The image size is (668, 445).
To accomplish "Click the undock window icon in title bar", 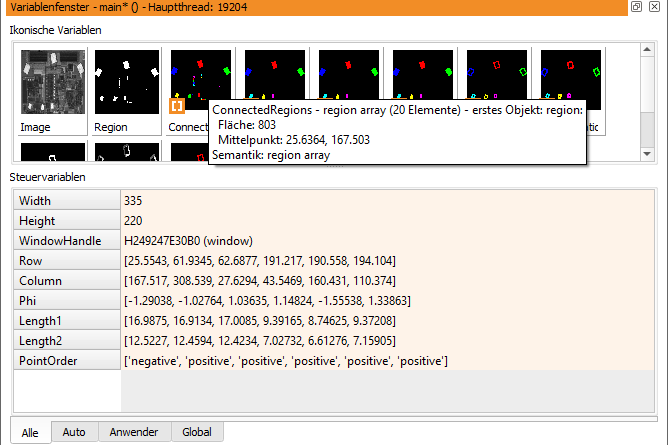I will (x=636, y=6).
